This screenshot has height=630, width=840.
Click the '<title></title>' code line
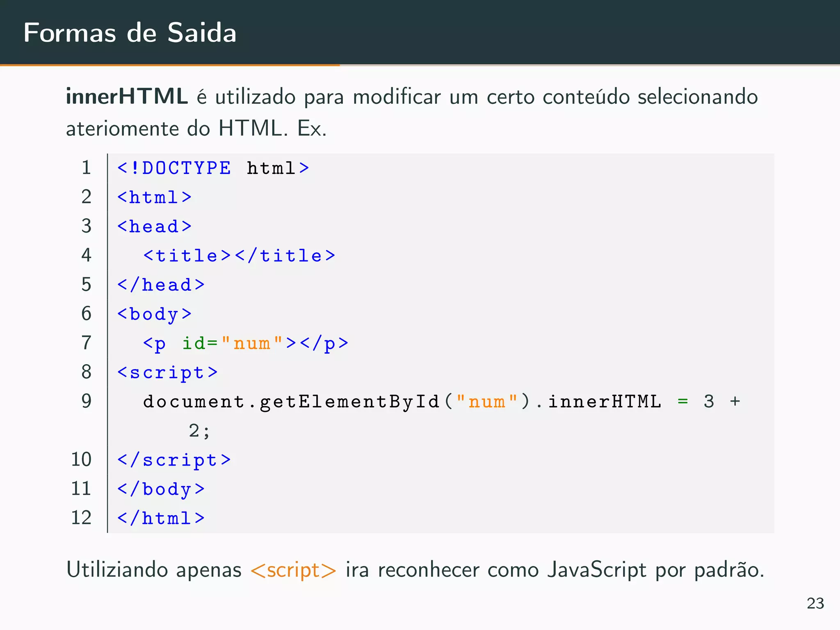click(x=239, y=256)
